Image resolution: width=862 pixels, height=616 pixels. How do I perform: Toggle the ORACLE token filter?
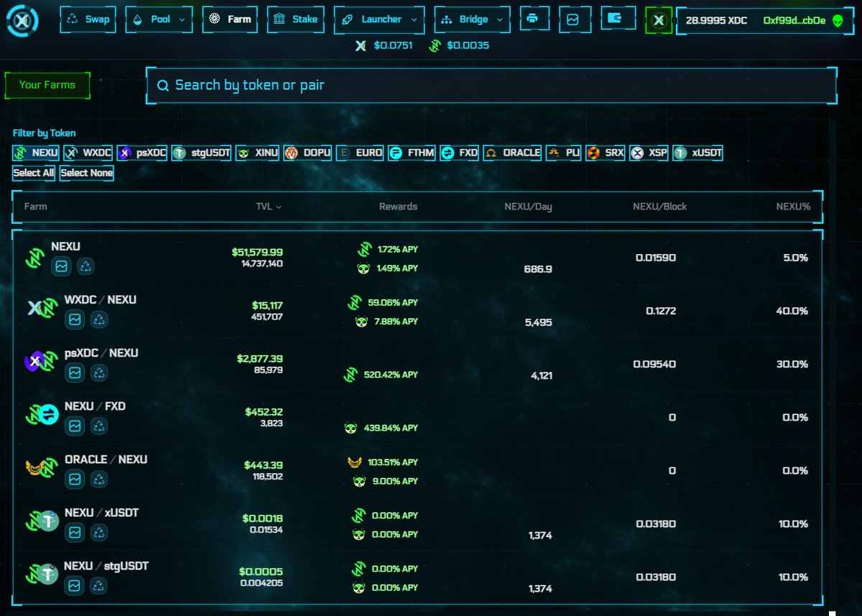pyautogui.click(x=512, y=152)
